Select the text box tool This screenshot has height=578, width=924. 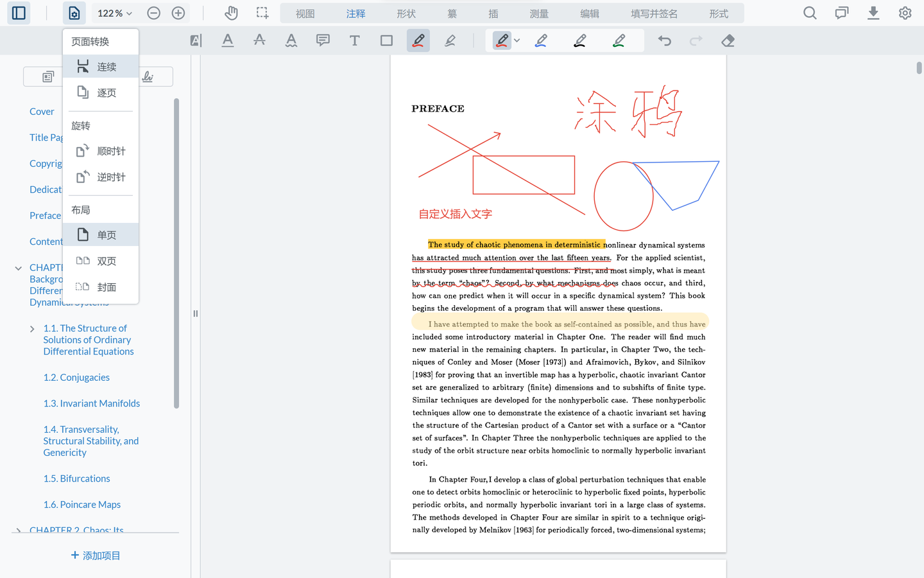(x=354, y=40)
